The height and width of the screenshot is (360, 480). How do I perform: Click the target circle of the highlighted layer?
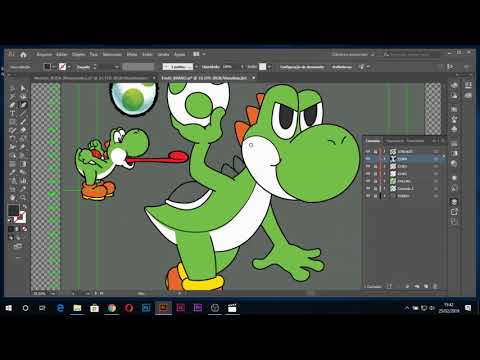point(436,159)
